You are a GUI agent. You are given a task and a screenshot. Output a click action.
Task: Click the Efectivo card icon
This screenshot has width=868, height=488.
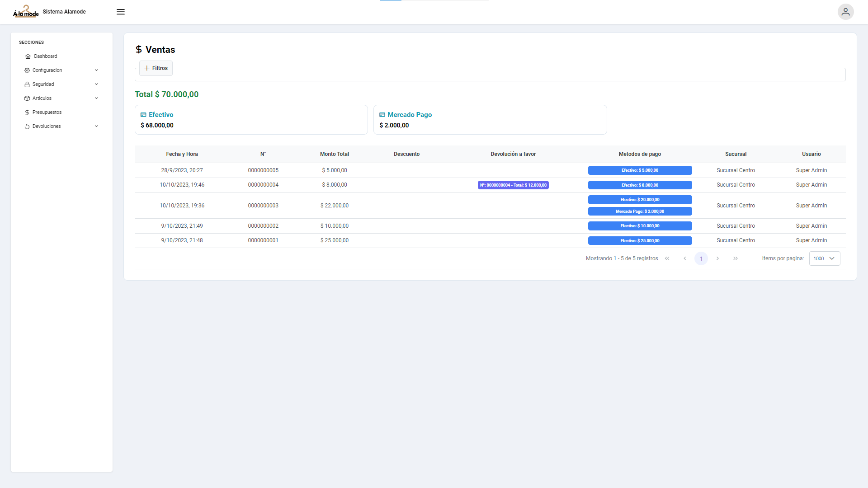point(143,115)
